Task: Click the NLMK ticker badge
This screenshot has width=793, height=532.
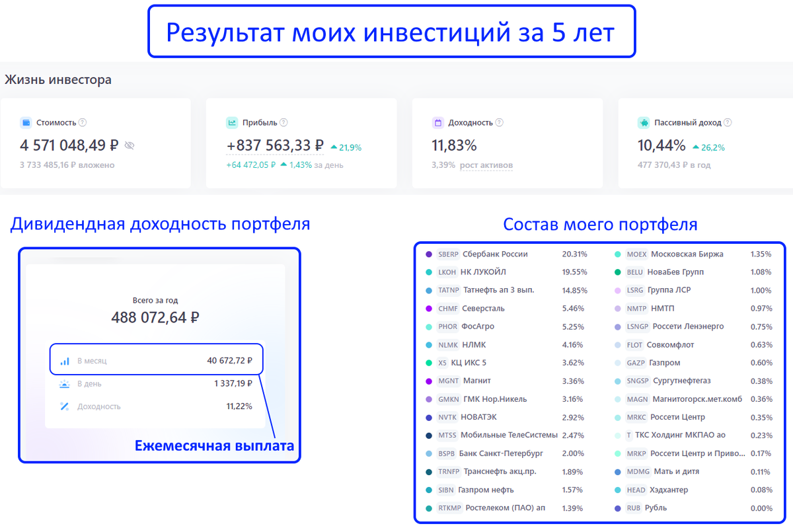Action: tap(447, 344)
